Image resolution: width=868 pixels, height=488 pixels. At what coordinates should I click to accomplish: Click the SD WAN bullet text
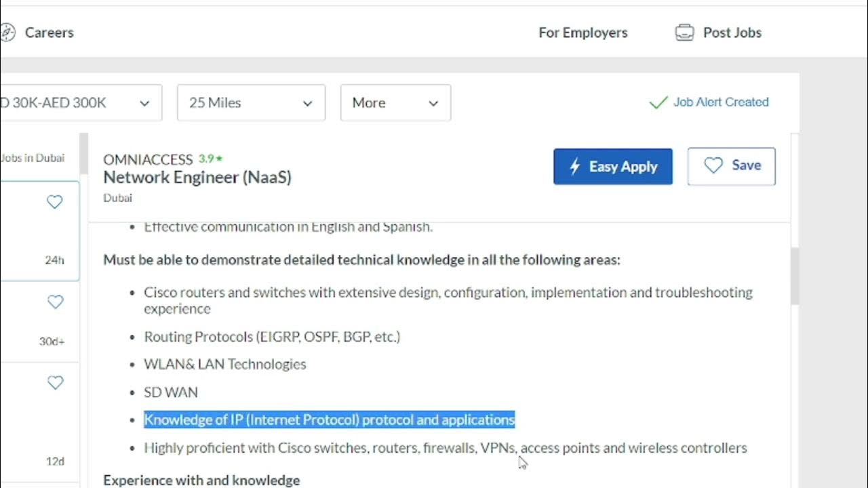click(171, 392)
